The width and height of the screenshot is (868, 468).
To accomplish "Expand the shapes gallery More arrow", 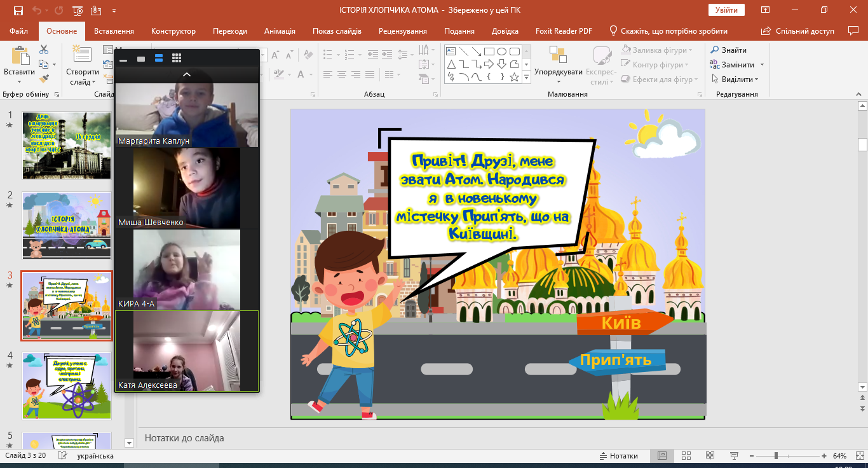I will click(x=526, y=77).
